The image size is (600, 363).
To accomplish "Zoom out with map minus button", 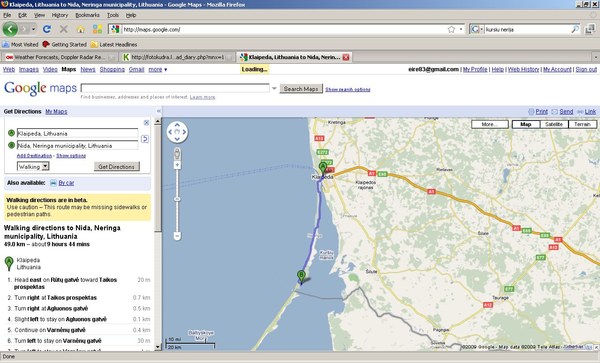I will point(177,236).
